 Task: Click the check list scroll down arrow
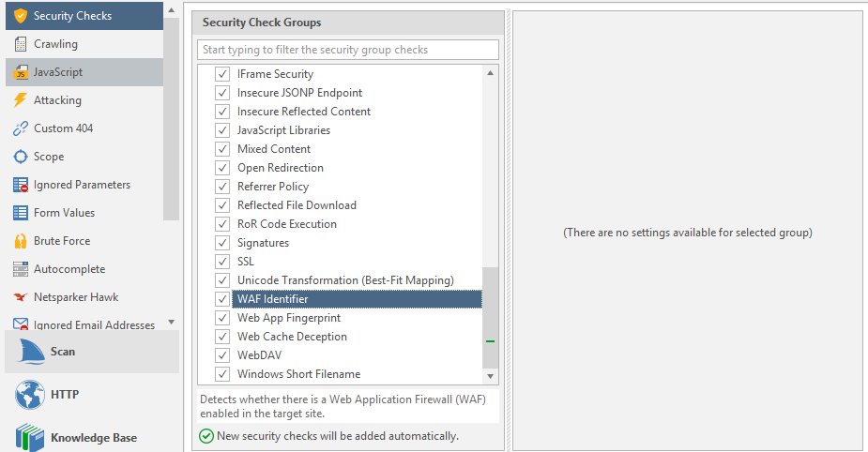coord(490,376)
